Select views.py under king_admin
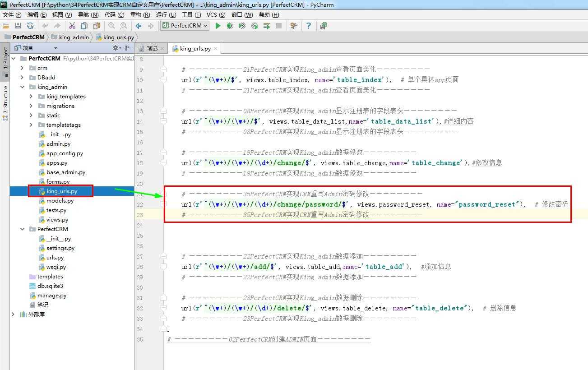Screen dimensions: 588x370 click(57, 219)
